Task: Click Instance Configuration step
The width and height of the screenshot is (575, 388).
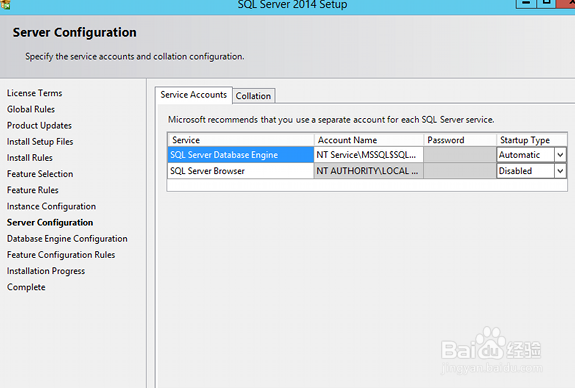Action: (51, 206)
